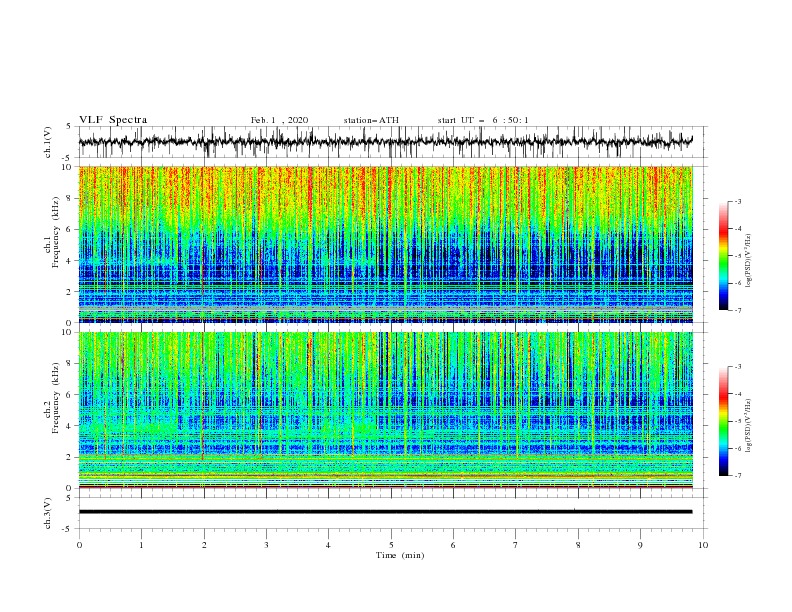Click the "ch.3(V)" axis label

[x=48, y=513]
